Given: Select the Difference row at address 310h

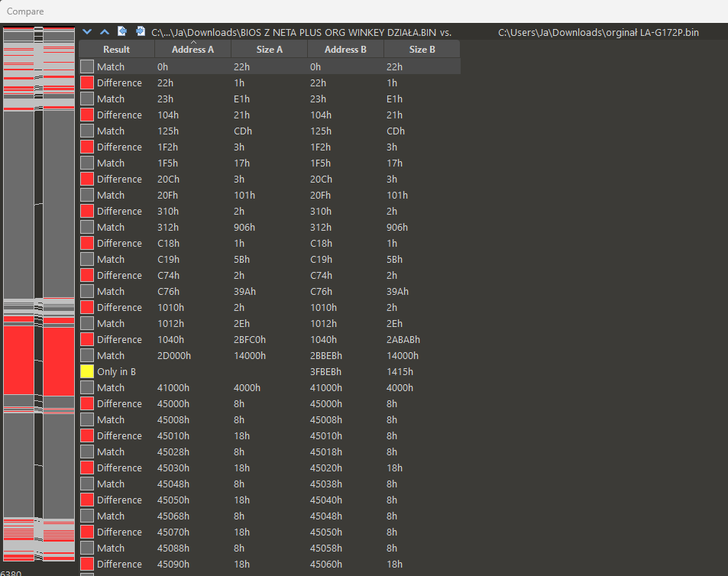Looking at the screenshot, I should (x=270, y=211).
